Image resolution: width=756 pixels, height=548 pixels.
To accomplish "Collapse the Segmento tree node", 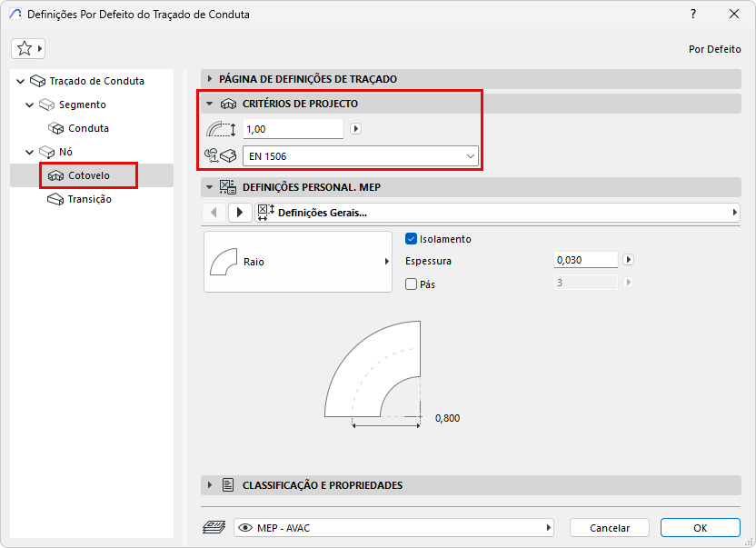I will [29, 105].
